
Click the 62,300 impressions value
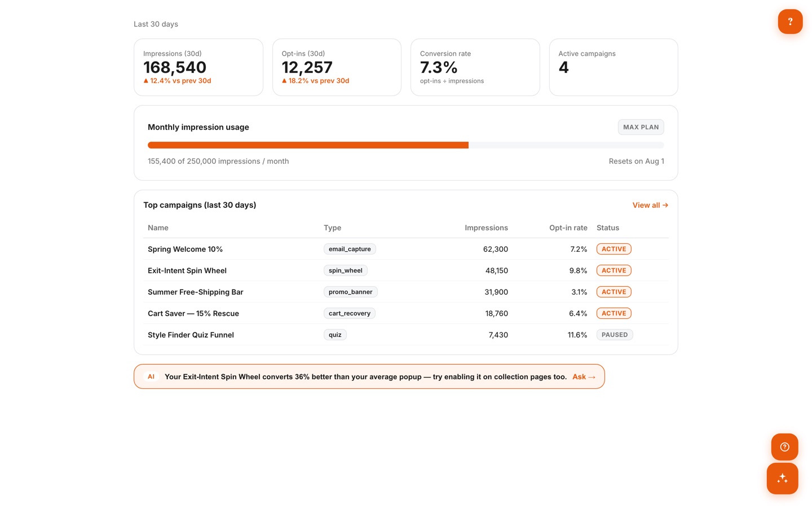pos(496,249)
